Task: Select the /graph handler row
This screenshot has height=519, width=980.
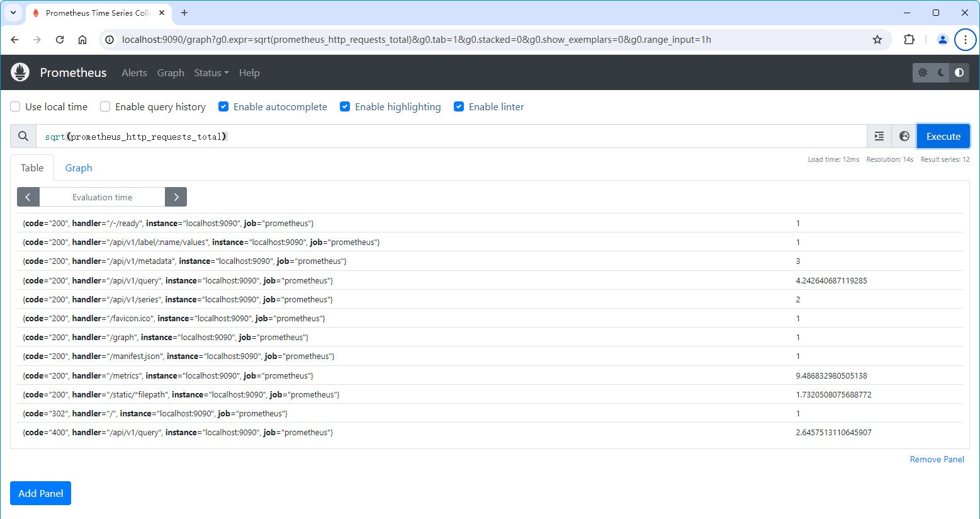Action: pyautogui.click(x=490, y=337)
